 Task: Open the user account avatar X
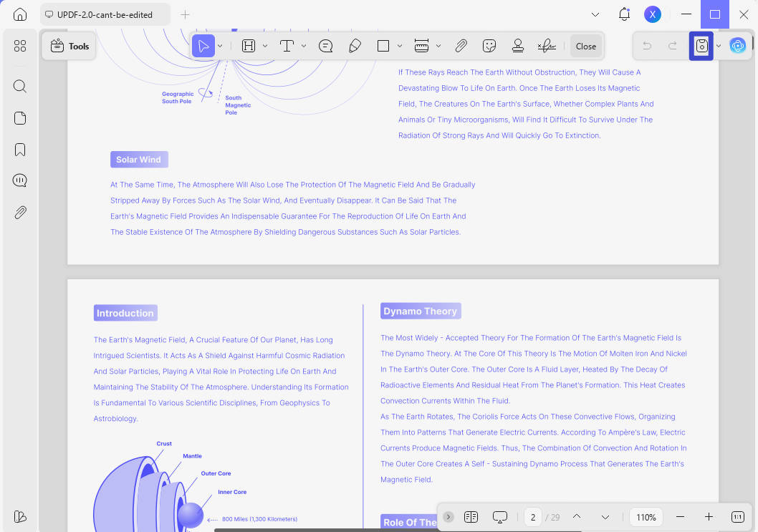click(x=653, y=14)
